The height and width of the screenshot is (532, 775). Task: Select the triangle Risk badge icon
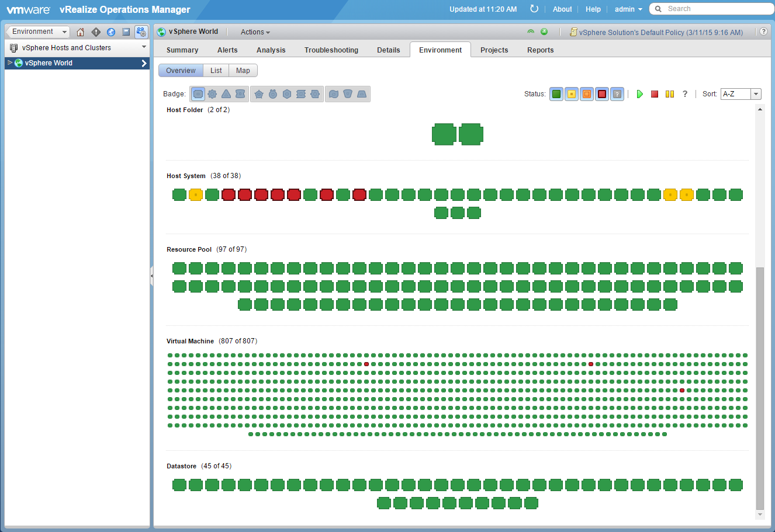click(x=226, y=94)
